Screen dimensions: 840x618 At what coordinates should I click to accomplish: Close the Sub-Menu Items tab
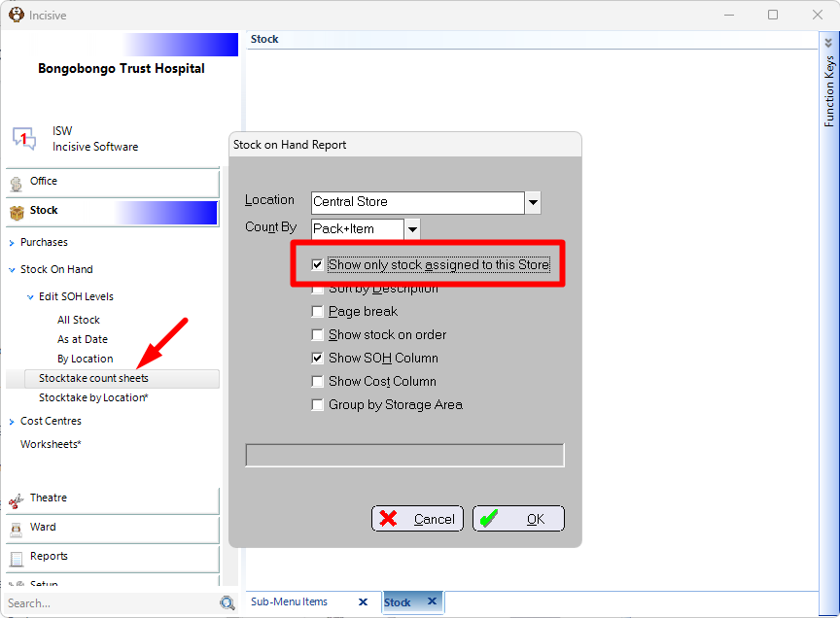[x=363, y=601]
